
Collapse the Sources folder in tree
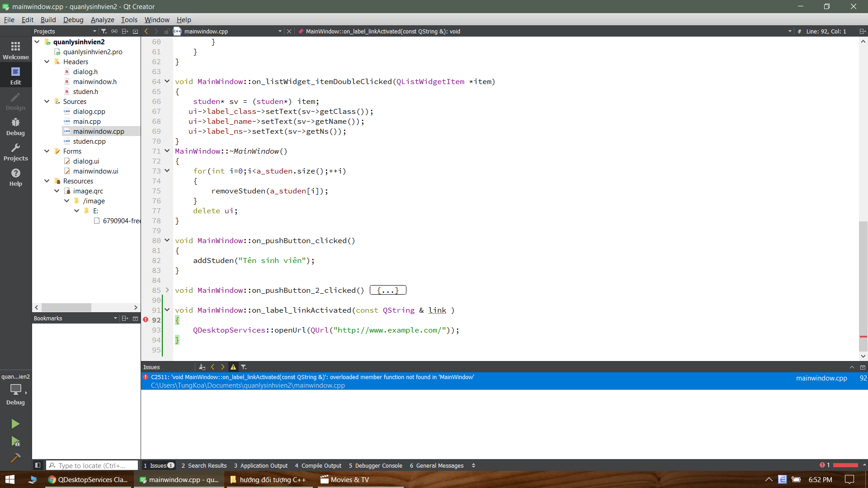pos(47,101)
